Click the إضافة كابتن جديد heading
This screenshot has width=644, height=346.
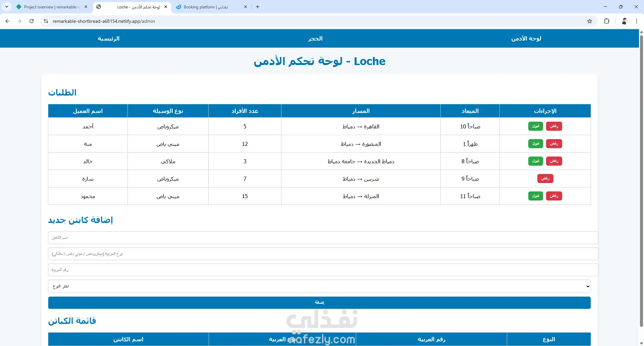click(80, 220)
